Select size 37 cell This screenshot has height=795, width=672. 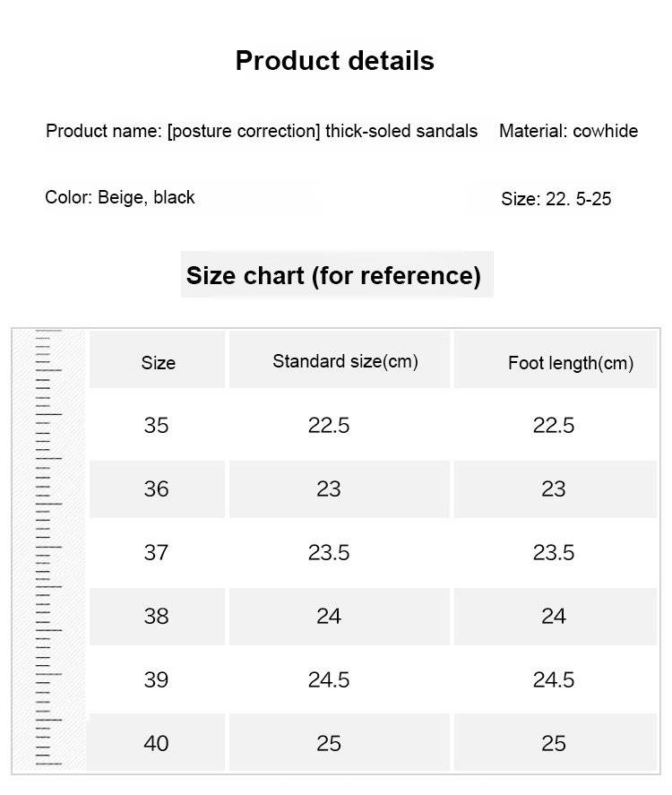[158, 553]
